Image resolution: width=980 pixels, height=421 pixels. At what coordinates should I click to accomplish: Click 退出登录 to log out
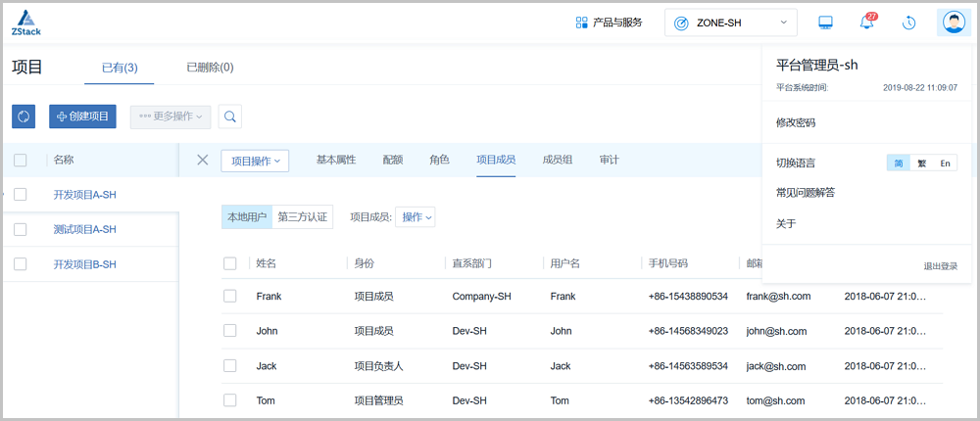(940, 266)
